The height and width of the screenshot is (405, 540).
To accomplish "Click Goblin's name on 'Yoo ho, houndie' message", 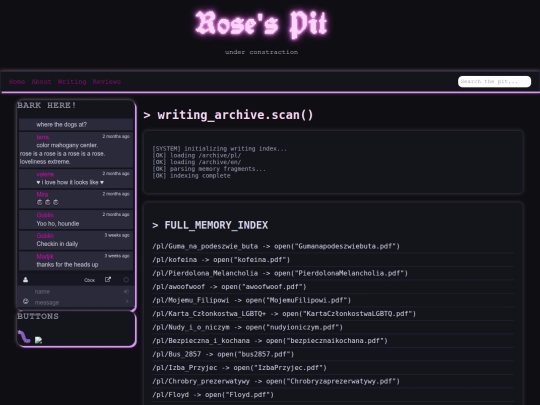I will click(45, 215).
